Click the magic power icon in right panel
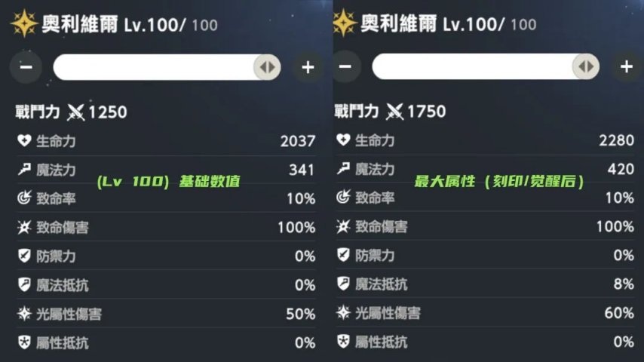 343,170
